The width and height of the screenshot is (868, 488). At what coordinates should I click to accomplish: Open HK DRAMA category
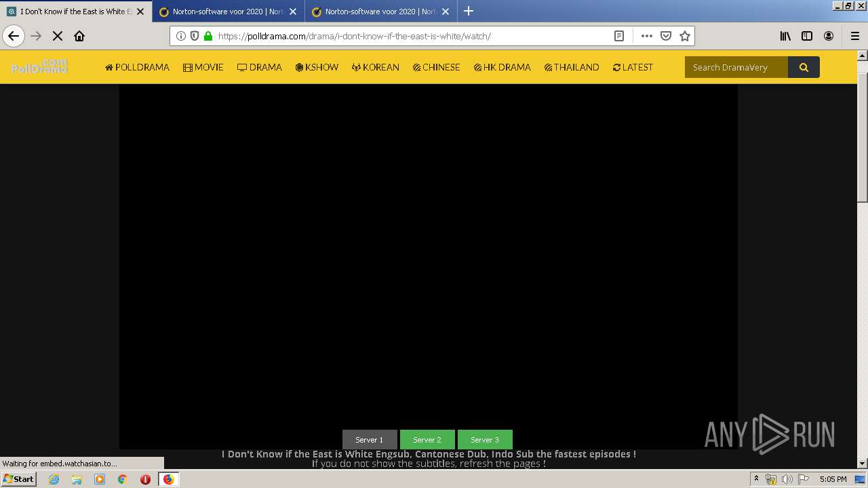click(502, 67)
